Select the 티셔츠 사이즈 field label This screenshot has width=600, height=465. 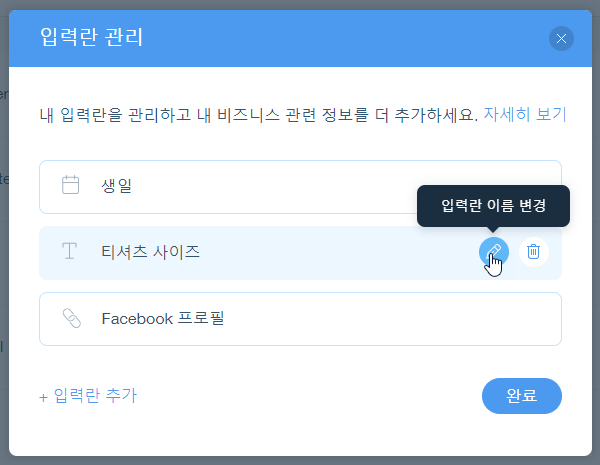coord(150,252)
